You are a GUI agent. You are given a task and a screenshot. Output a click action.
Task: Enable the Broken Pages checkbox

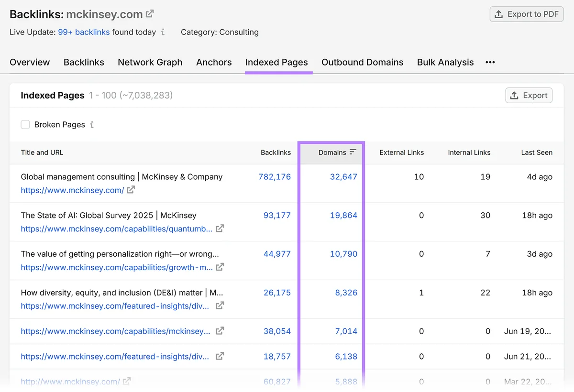pyautogui.click(x=25, y=125)
